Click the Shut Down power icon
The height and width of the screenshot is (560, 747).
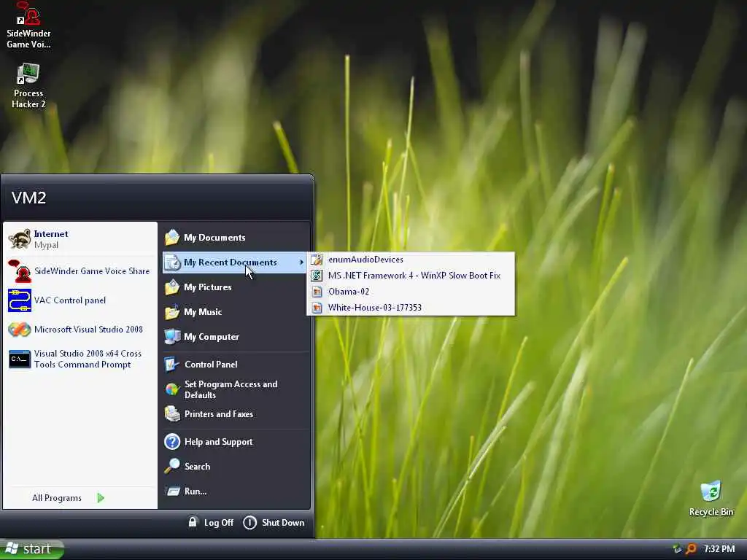[x=249, y=522]
